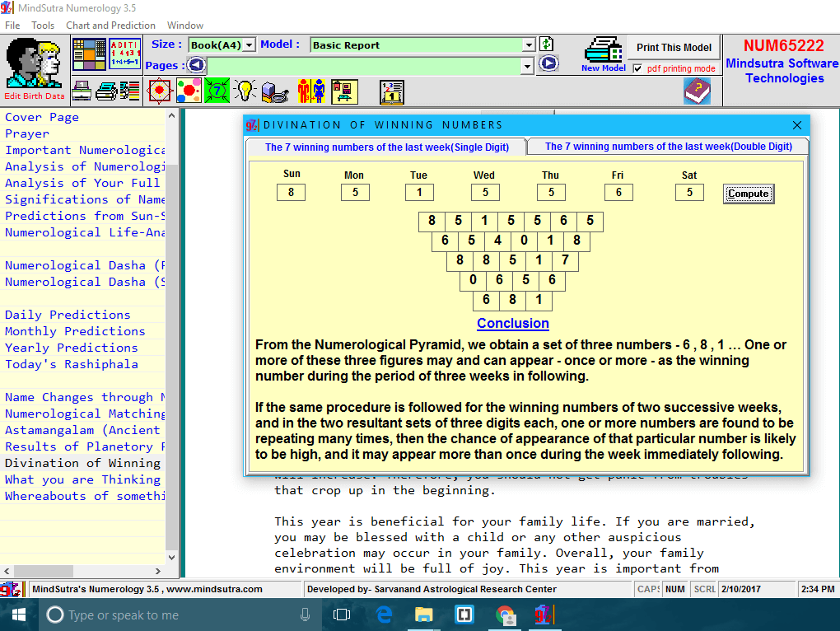Open Chrome from the taskbar

point(505,615)
